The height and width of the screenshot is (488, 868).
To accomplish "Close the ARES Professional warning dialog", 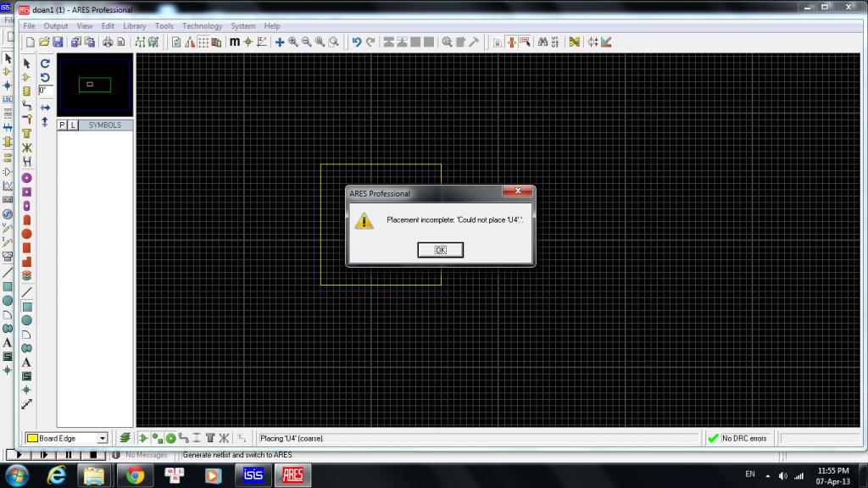I will (518, 191).
